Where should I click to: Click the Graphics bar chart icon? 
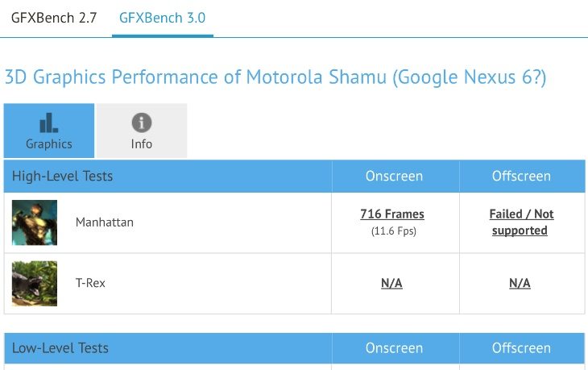(49, 123)
